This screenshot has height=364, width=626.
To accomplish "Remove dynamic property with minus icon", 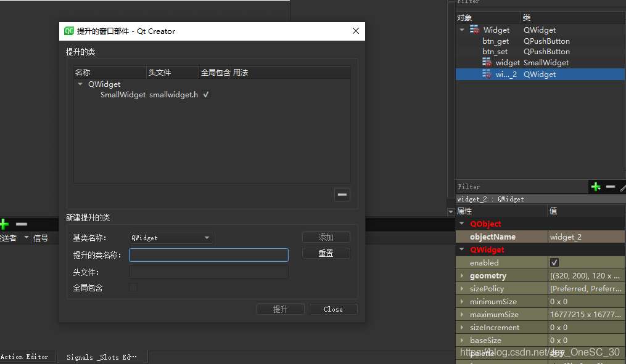I will pos(611,187).
